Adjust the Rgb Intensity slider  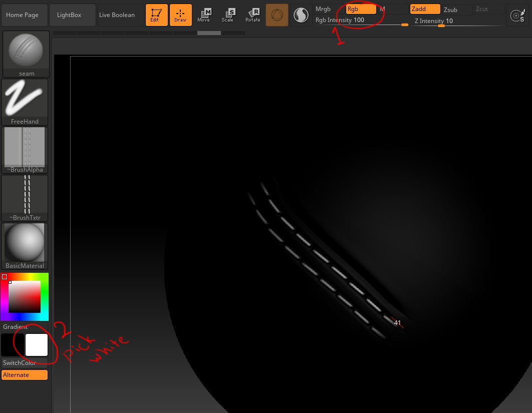pyautogui.click(x=361, y=21)
